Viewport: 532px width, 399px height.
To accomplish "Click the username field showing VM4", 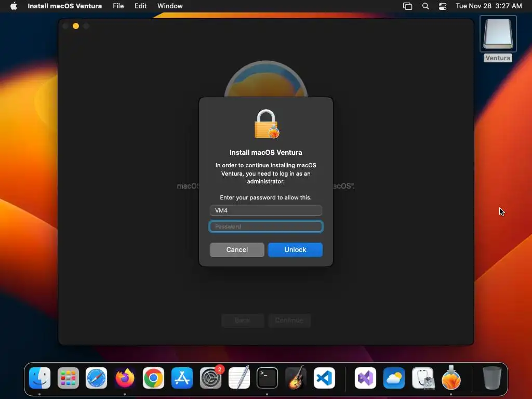I will pos(266,210).
